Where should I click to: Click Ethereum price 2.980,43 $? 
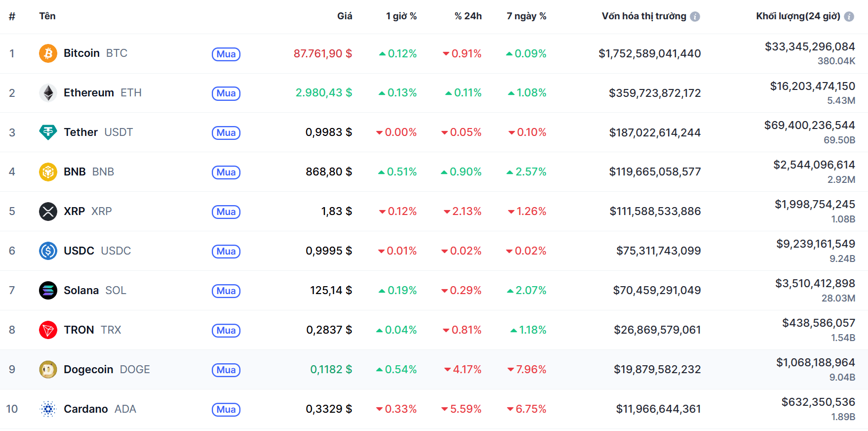coord(324,93)
